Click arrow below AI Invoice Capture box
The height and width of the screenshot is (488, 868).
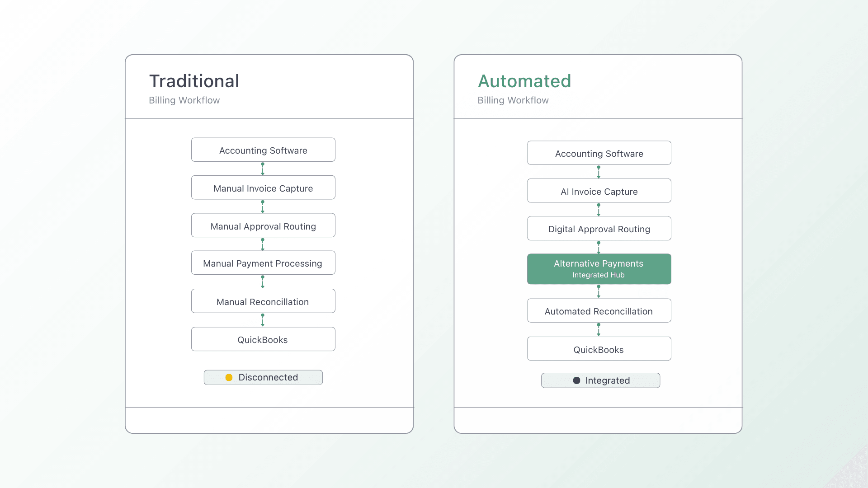599,210
